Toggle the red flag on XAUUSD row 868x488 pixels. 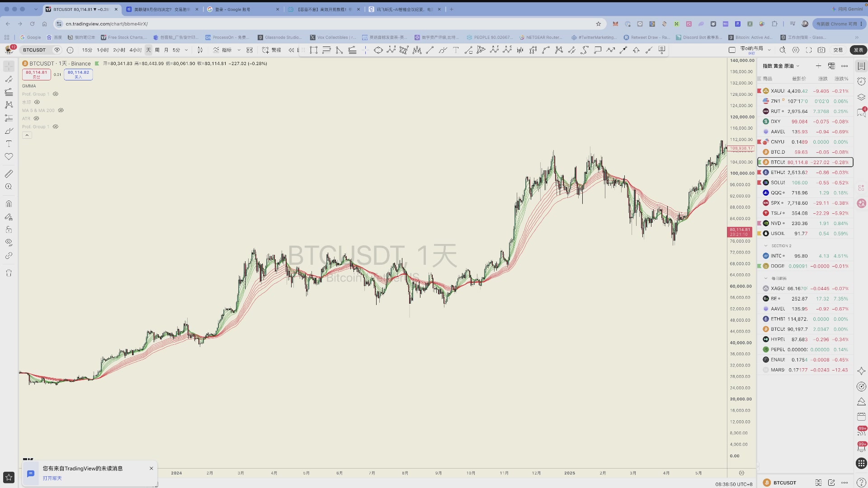point(759,91)
